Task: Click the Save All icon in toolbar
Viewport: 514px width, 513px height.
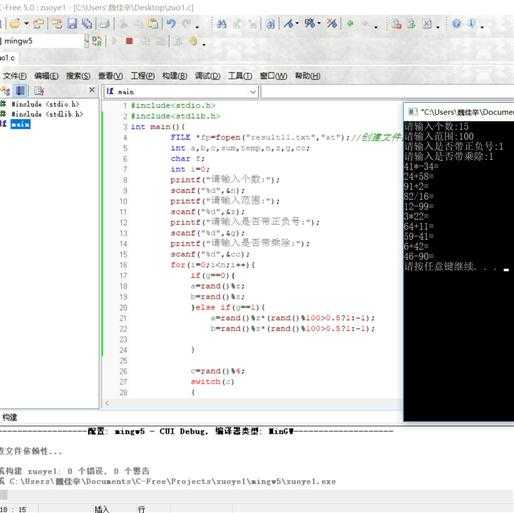Action: 87,24
